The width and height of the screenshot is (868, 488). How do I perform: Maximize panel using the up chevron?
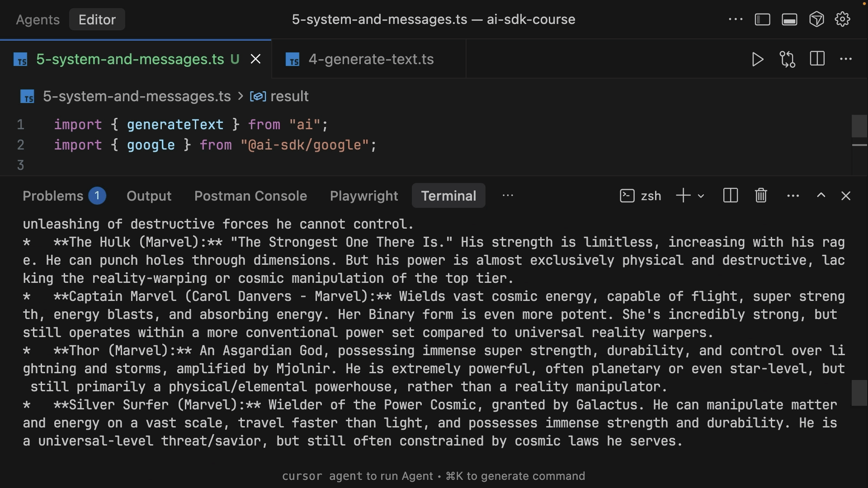(x=821, y=196)
